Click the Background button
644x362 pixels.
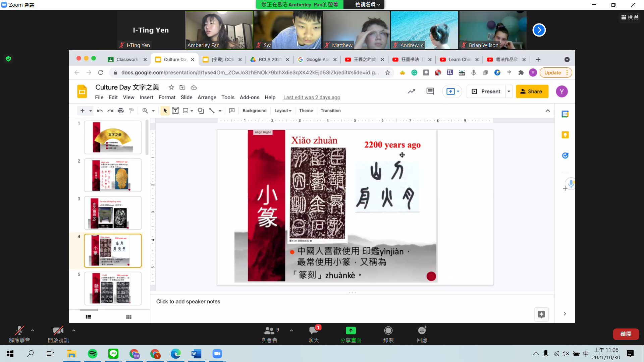pyautogui.click(x=254, y=111)
